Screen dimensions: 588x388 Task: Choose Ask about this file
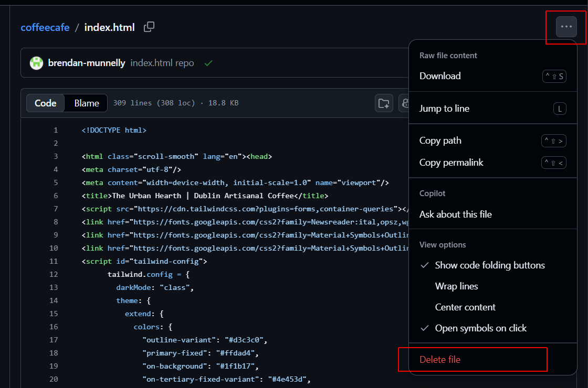(493, 214)
